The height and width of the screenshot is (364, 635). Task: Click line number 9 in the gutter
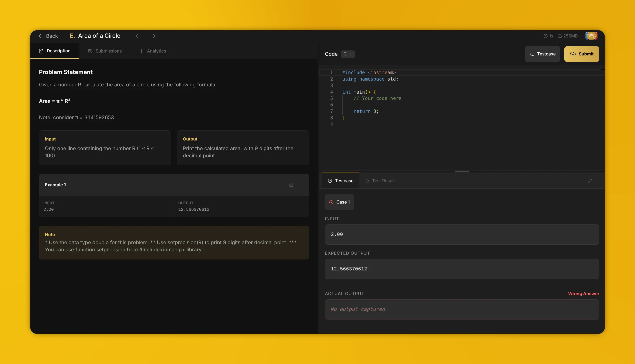pos(331,124)
